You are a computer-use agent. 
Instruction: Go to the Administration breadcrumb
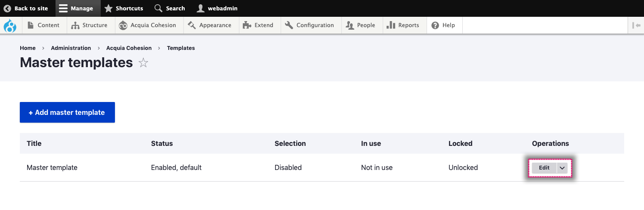pos(71,48)
